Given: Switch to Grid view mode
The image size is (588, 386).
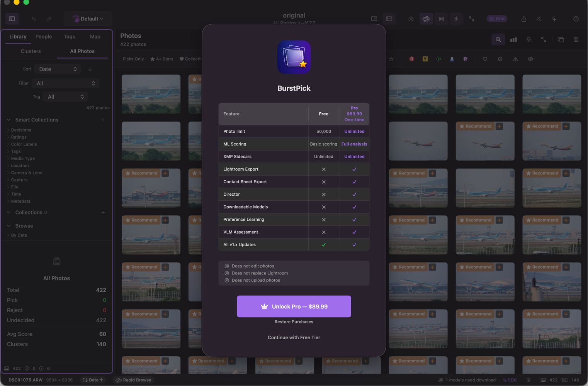Looking at the screenshot, I should tap(497, 19).
